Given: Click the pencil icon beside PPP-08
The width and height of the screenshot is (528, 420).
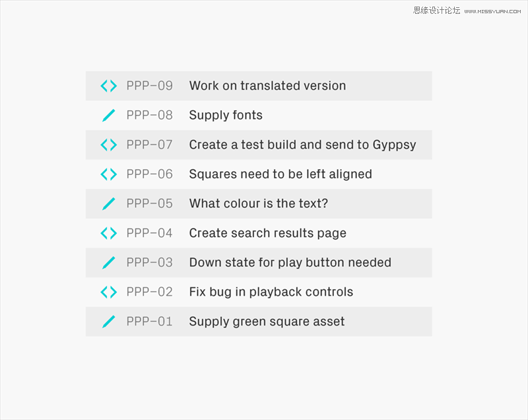Looking at the screenshot, I should pos(109,115).
